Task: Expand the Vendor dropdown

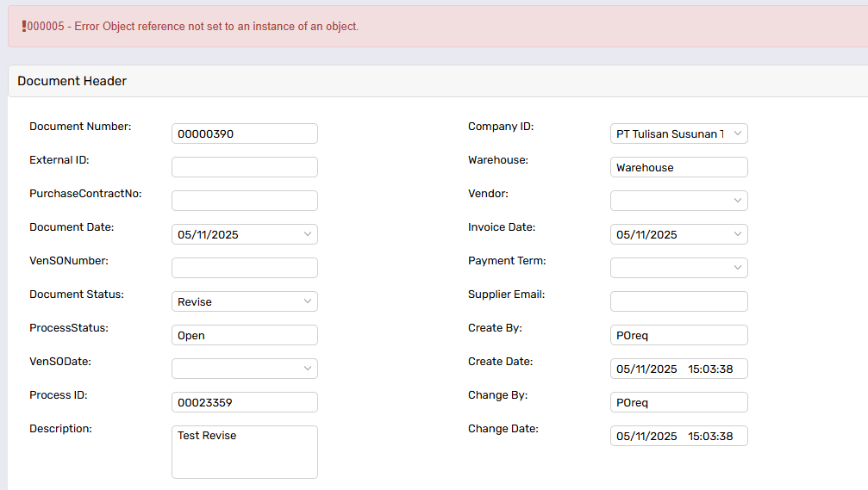Action: [678, 201]
